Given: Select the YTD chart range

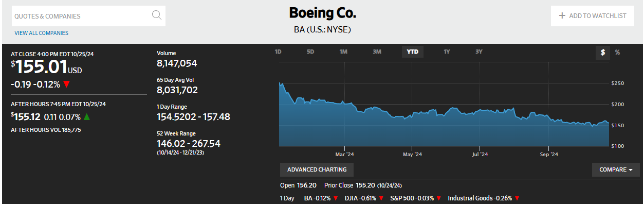Looking at the screenshot, I should coord(413,52).
